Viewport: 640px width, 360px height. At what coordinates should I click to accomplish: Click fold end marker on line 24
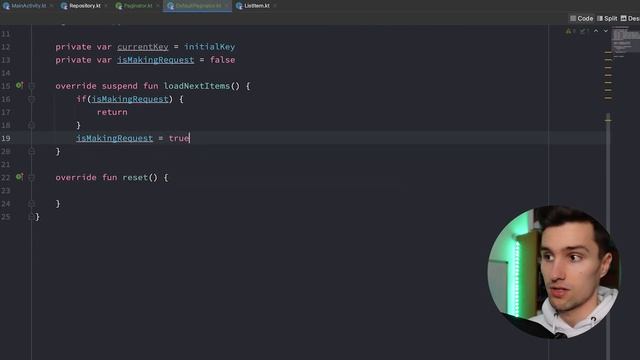(31, 203)
